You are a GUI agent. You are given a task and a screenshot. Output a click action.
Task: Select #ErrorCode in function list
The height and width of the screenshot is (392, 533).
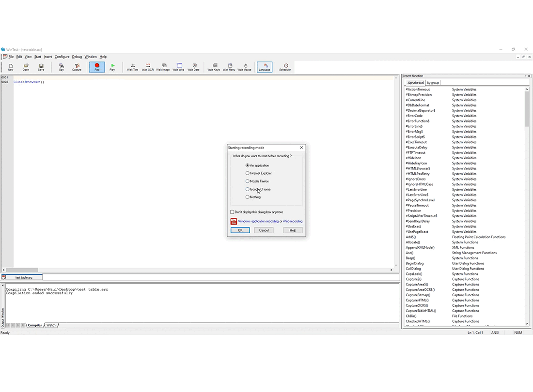(414, 116)
